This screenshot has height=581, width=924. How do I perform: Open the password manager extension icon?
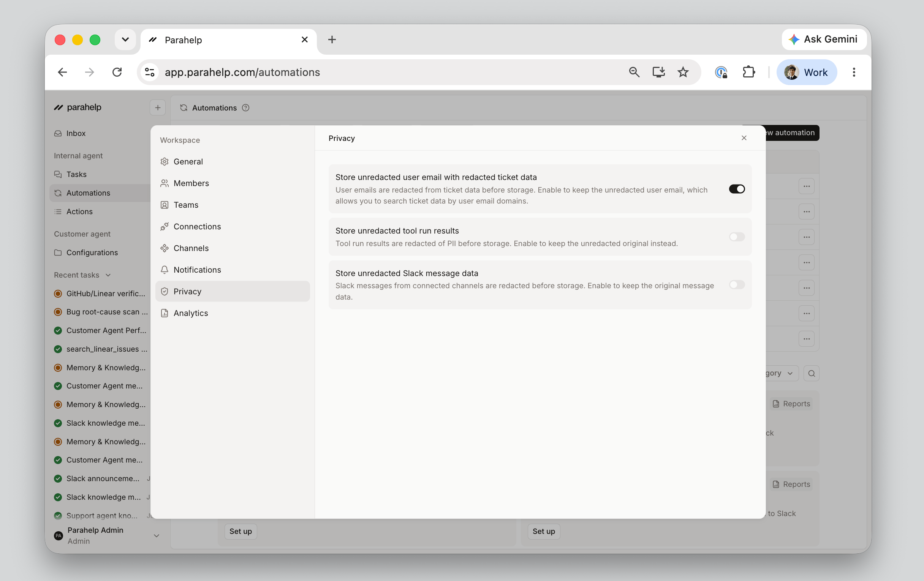[x=721, y=72]
